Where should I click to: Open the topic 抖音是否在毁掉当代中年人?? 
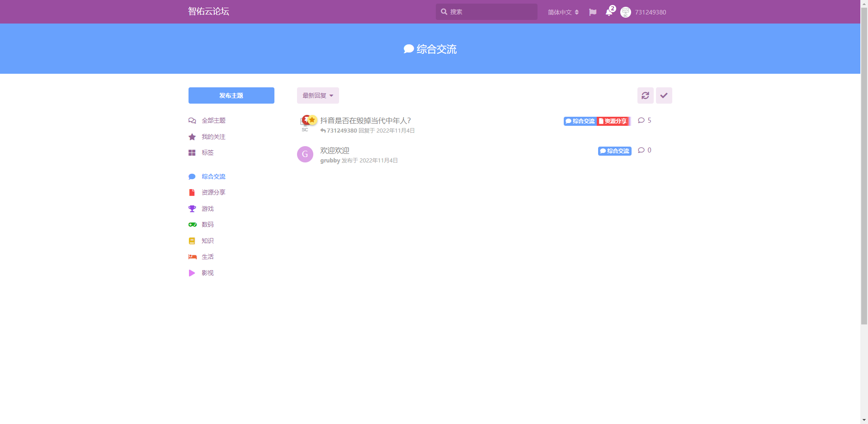tap(365, 120)
